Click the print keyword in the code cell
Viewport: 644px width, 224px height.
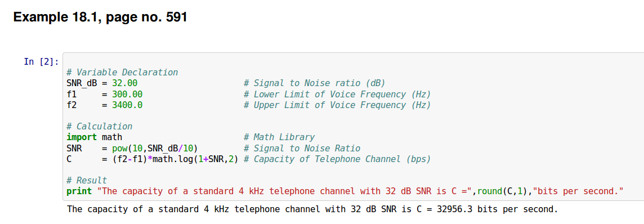click(79, 191)
